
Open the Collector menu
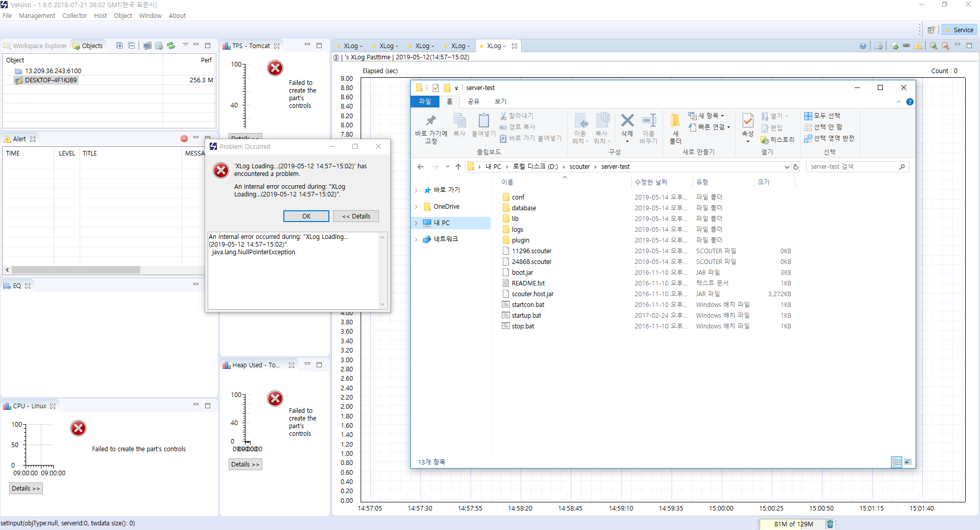[74, 15]
